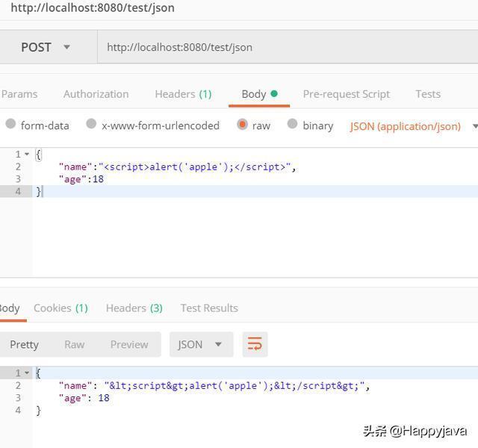Open the Test Results tab
Viewport: 478px width, 448px height.
(209, 308)
